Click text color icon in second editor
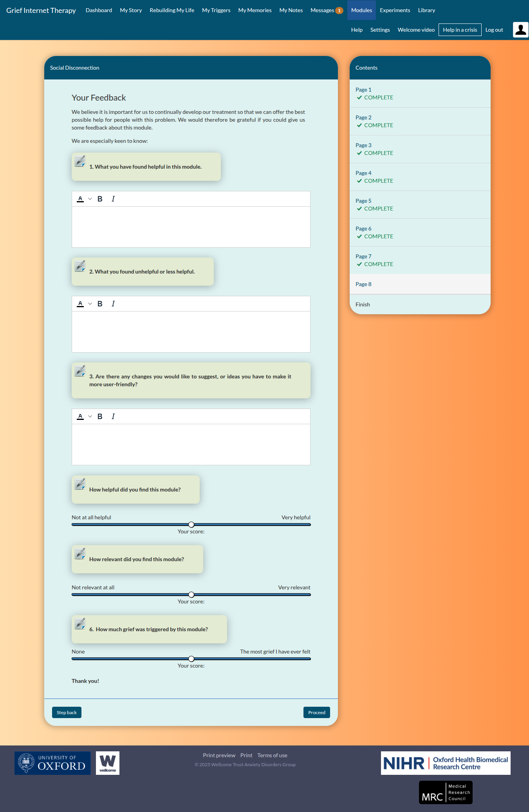Screen dimensions: 529x812 80,304
